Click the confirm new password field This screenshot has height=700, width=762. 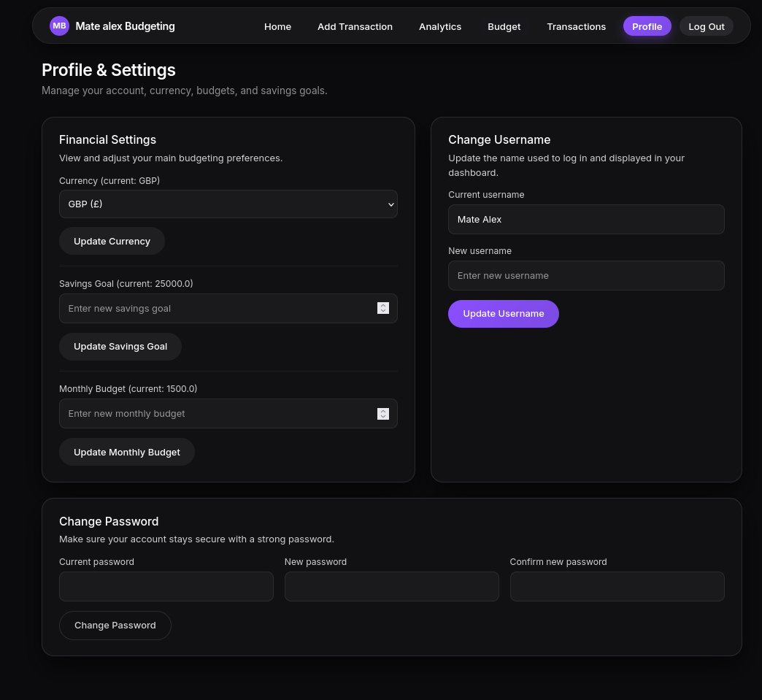[617, 586]
